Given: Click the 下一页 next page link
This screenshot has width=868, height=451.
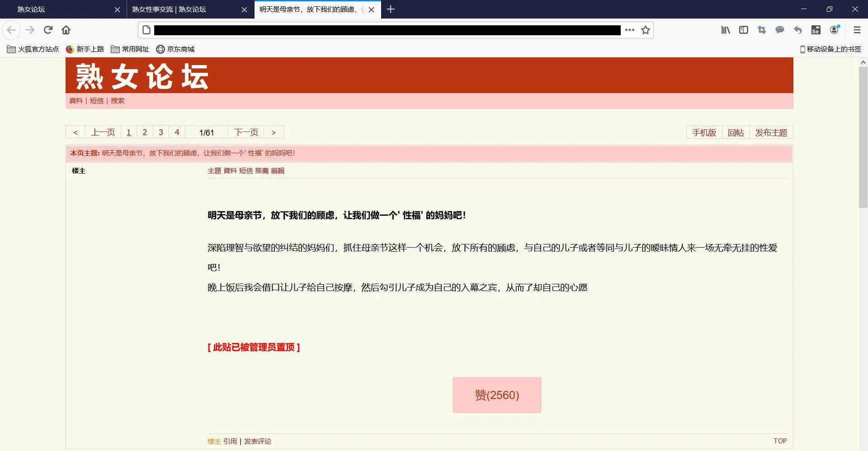Looking at the screenshot, I should (246, 132).
